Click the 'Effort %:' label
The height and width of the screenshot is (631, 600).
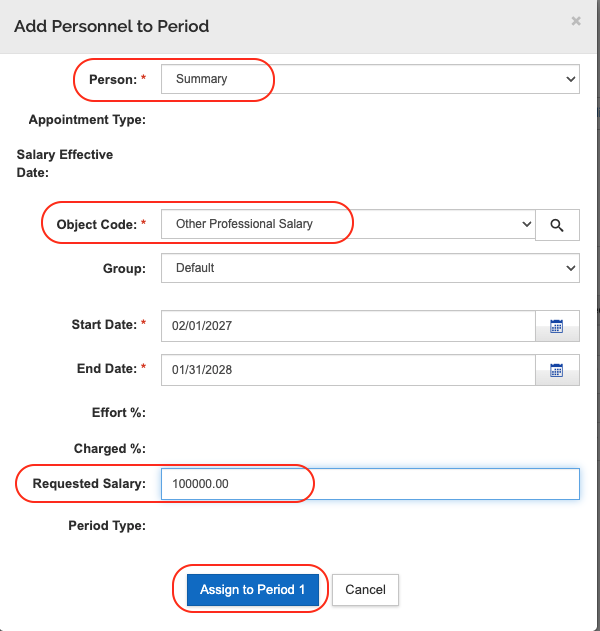[119, 412]
